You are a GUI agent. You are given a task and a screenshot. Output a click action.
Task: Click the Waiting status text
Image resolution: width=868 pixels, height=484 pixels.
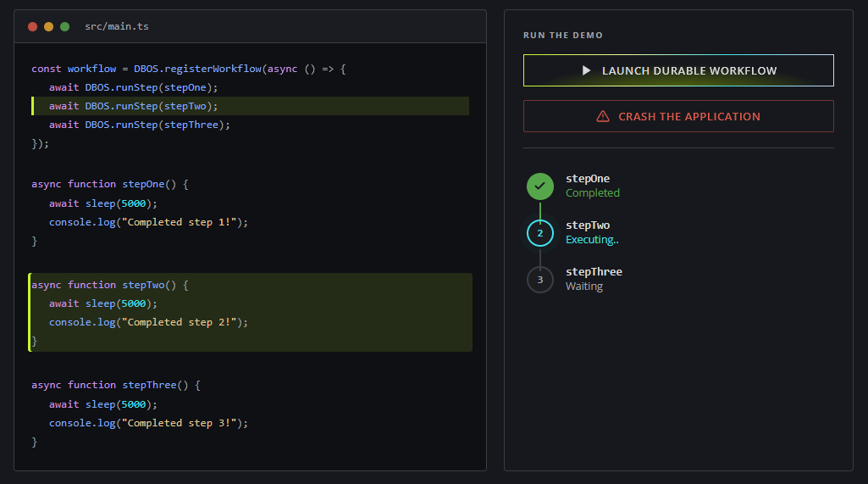click(x=584, y=286)
